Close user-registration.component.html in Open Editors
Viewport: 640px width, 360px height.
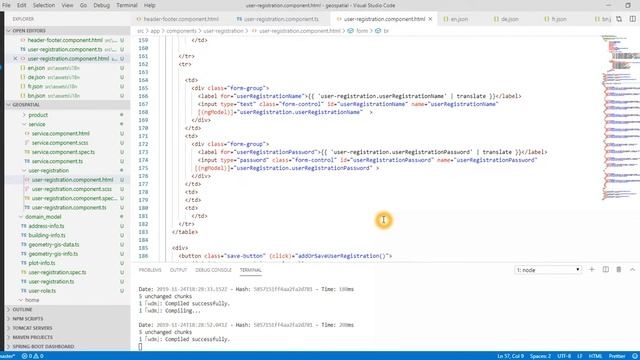15,59
